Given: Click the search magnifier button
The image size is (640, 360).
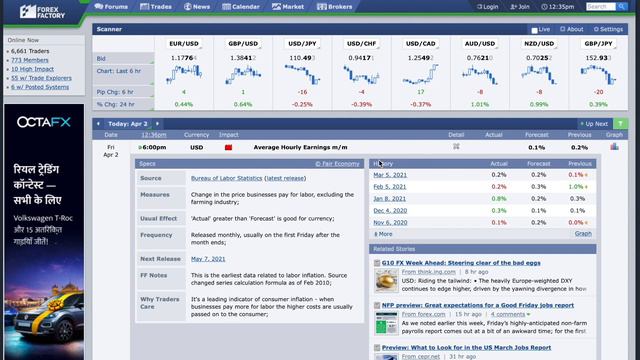Looking at the screenshot, I should coord(621,7).
